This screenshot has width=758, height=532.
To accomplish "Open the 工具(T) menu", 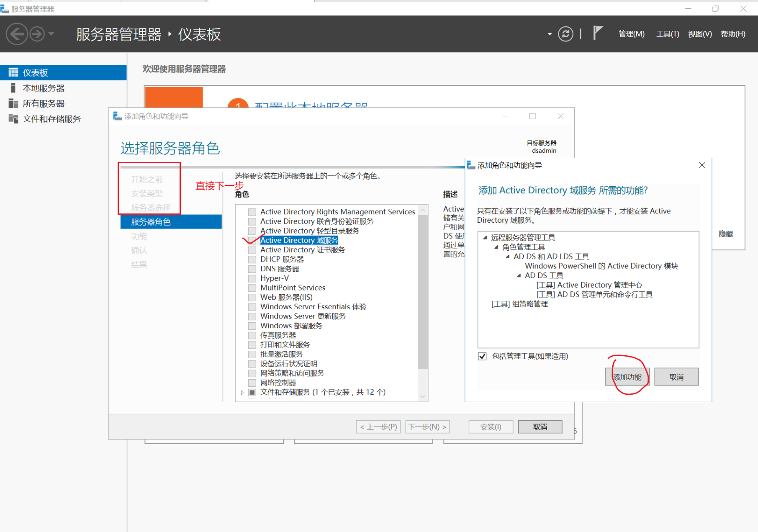I will [x=668, y=34].
